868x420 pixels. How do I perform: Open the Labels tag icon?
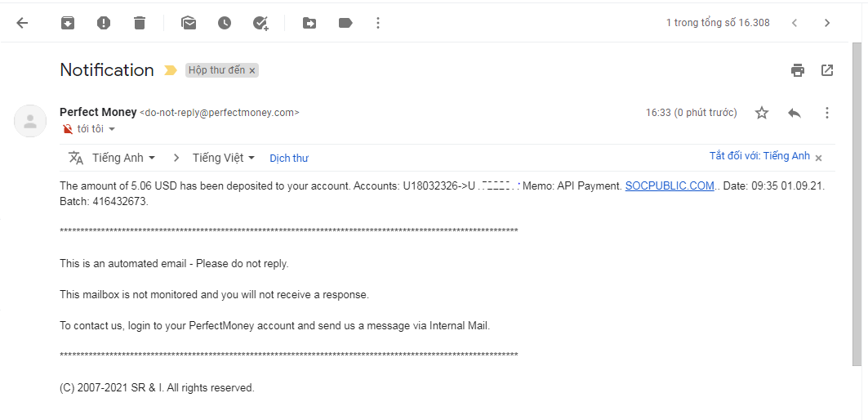[345, 23]
